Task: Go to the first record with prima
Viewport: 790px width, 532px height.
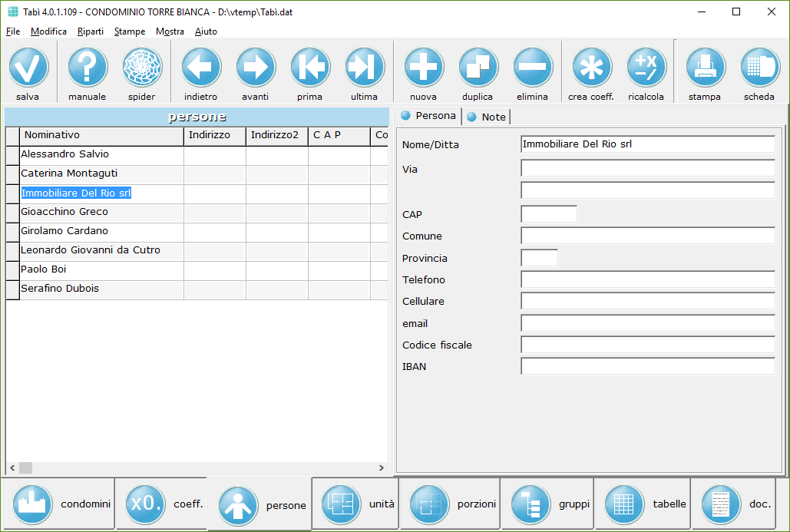Action: pos(310,68)
